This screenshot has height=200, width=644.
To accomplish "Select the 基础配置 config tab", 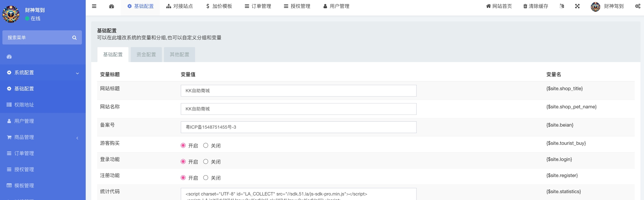I will pos(113,54).
